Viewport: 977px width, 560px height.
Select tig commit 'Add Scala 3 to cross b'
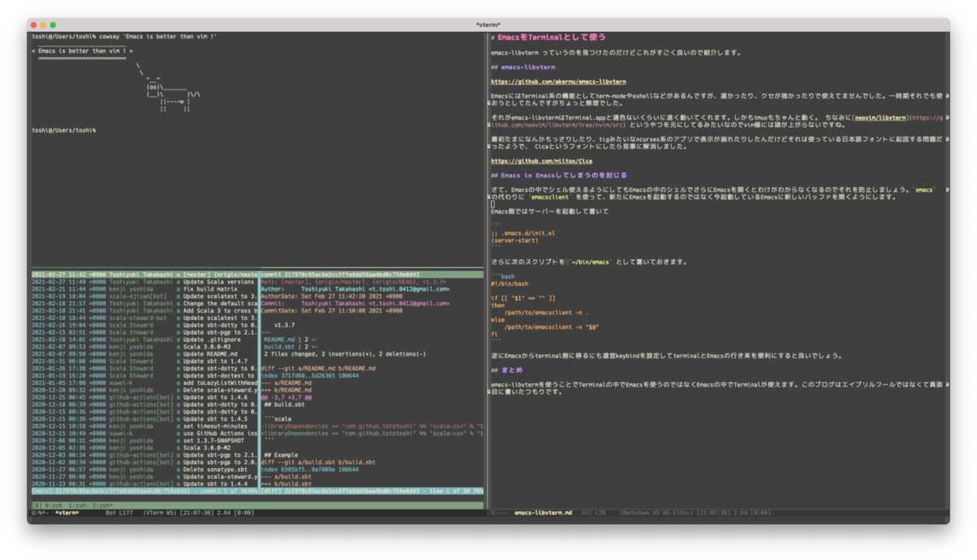[145, 311]
